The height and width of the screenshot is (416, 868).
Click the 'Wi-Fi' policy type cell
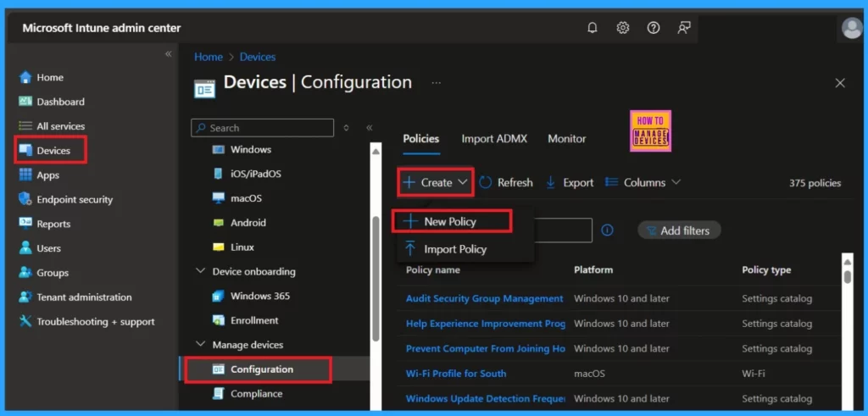(x=754, y=374)
